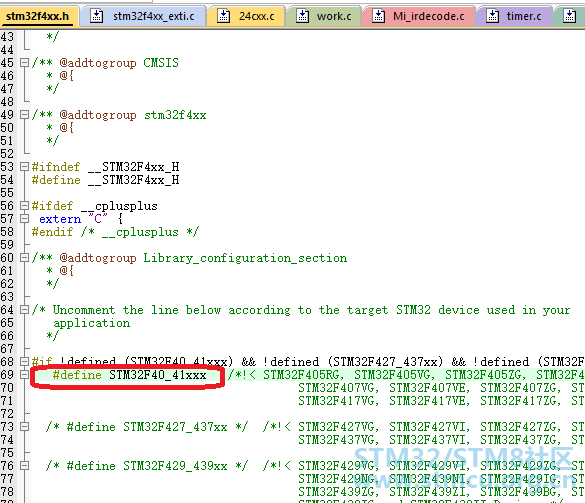Viewport: 585px width, 503px height.
Task: Collapse the extern "C" fold at line 57
Action: pos(24,219)
